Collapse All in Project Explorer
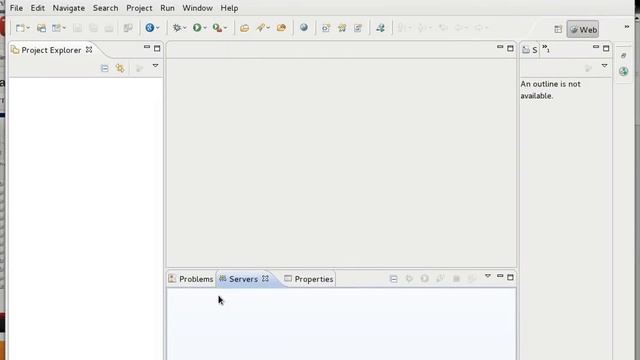Screen dimensions: 640x360 (x=104, y=68)
